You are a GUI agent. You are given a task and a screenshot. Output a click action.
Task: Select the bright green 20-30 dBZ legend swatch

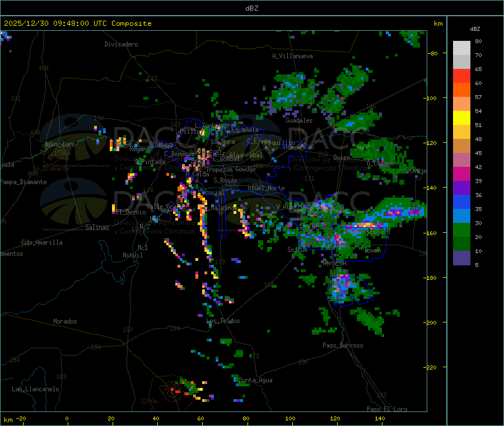coord(461,230)
